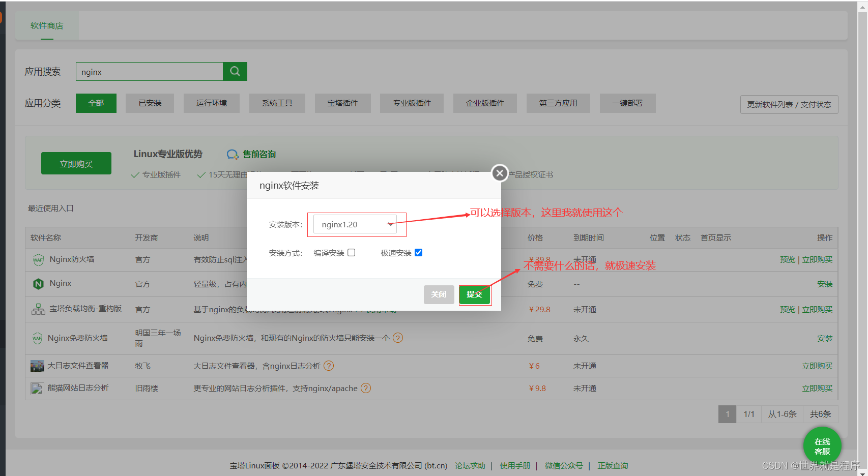Select the 企业版插件 category filter
This screenshot has height=476, width=868.
(485, 103)
